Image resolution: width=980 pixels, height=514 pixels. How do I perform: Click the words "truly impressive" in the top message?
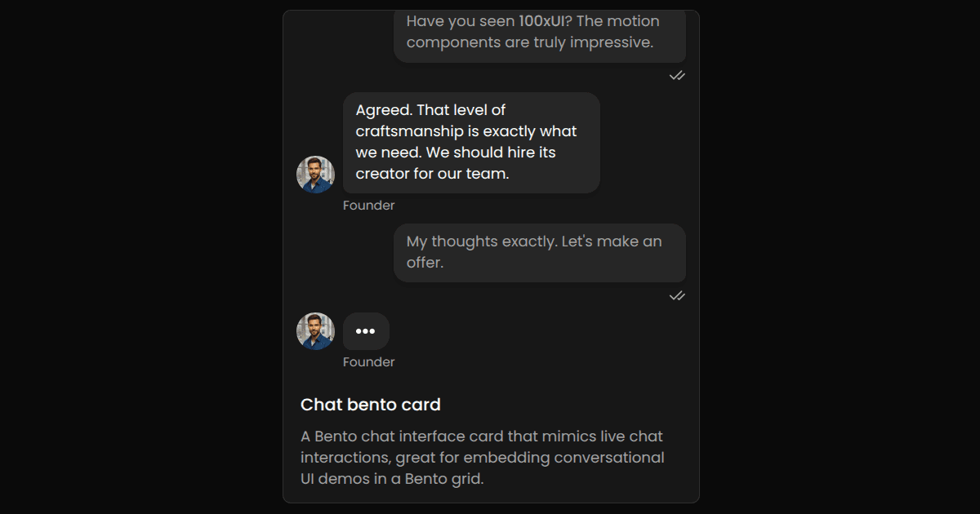click(605, 42)
